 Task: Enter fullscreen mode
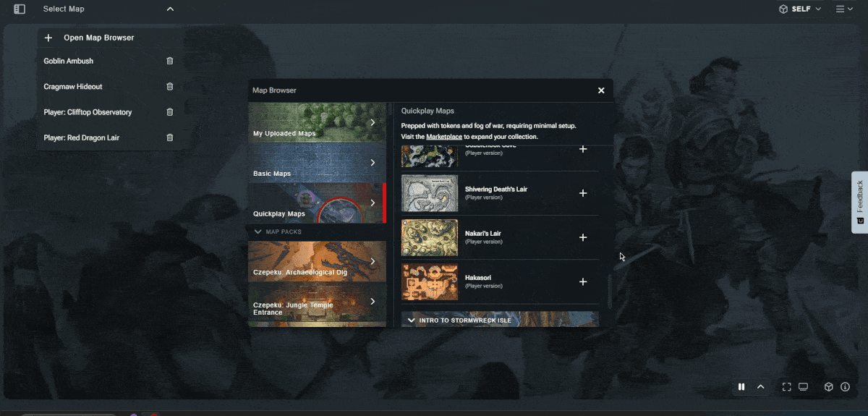pyautogui.click(x=787, y=387)
